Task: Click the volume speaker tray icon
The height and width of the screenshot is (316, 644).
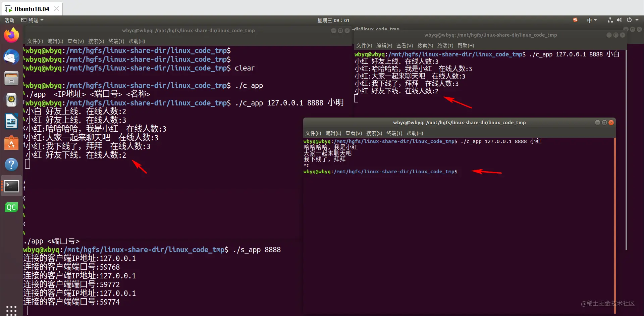Action: [619, 20]
